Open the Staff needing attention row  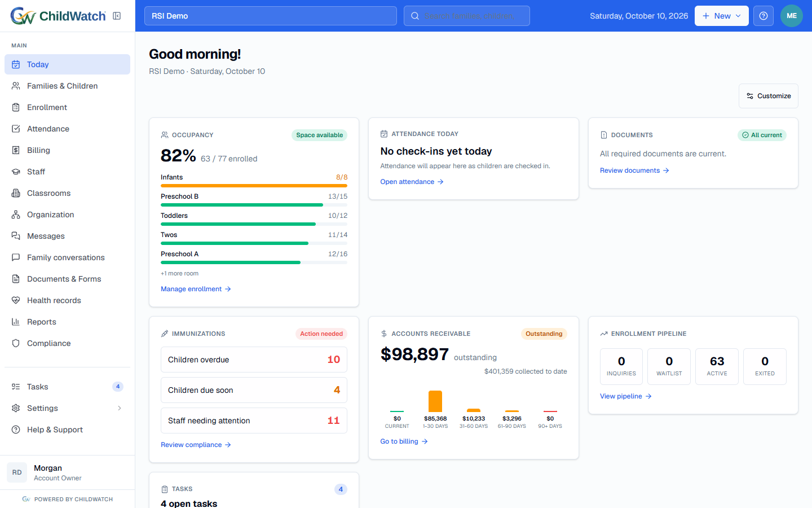point(254,421)
